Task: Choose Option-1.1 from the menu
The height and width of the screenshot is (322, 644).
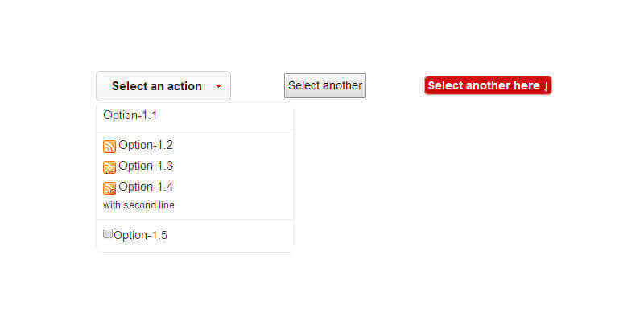Action: [130, 115]
